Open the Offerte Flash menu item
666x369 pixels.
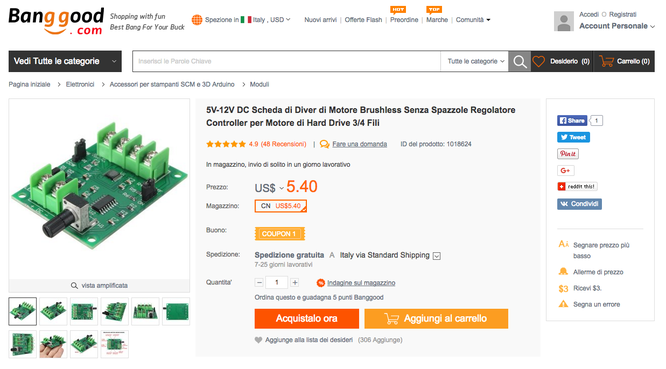click(x=363, y=20)
